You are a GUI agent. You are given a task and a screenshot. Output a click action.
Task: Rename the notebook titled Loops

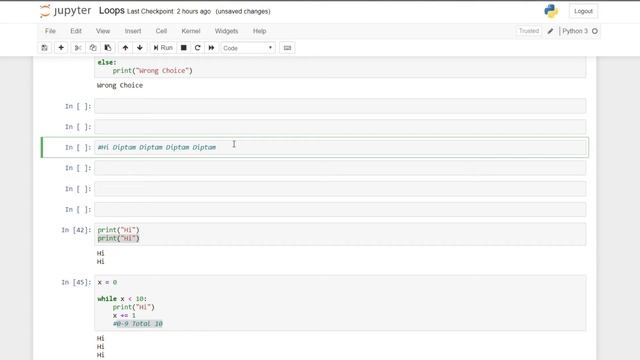(x=111, y=11)
